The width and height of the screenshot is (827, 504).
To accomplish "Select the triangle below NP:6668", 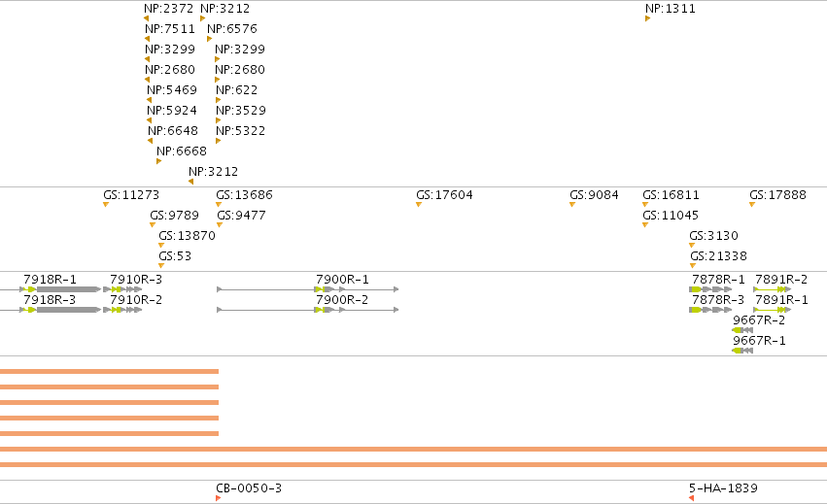I will (x=158, y=161).
